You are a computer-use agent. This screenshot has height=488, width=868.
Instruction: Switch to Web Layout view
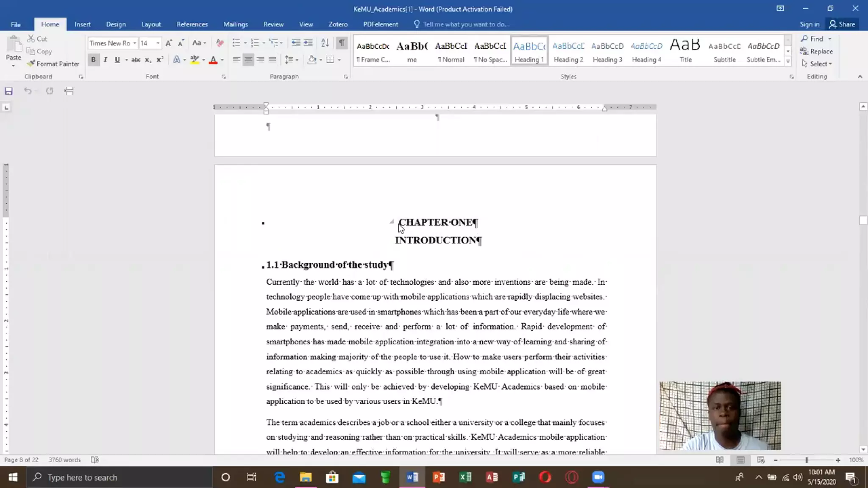(761, 460)
